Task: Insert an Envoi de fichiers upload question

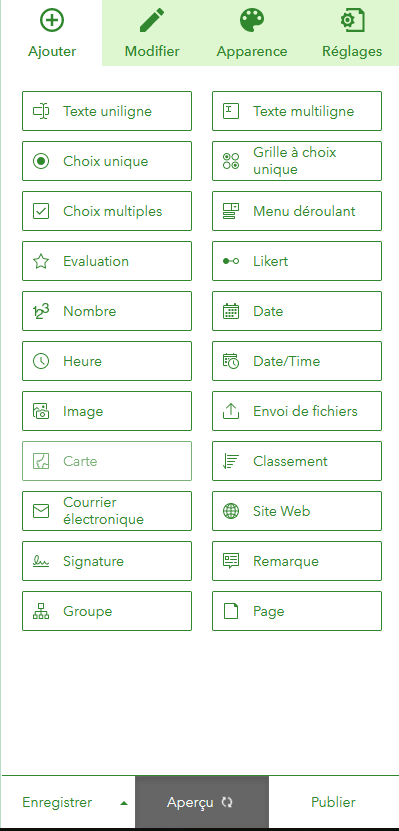Action: pos(297,411)
